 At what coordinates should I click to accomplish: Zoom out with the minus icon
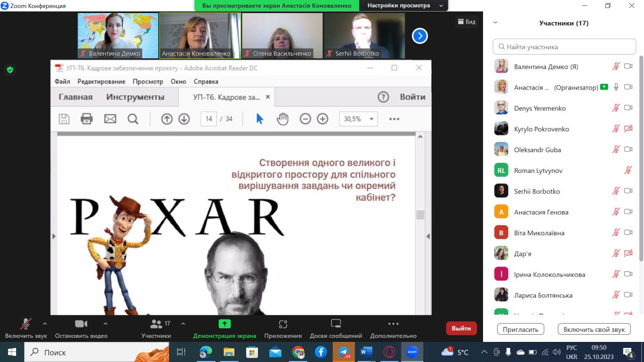[x=305, y=119]
